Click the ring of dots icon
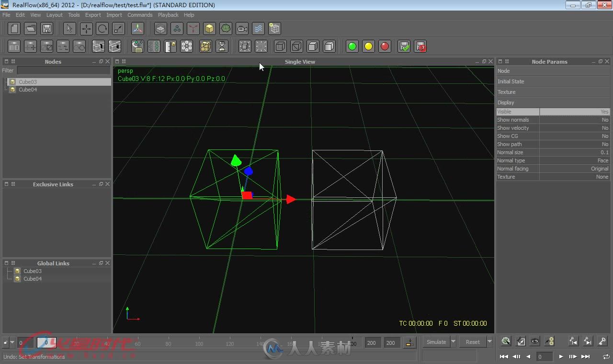613x364 pixels. [187, 46]
